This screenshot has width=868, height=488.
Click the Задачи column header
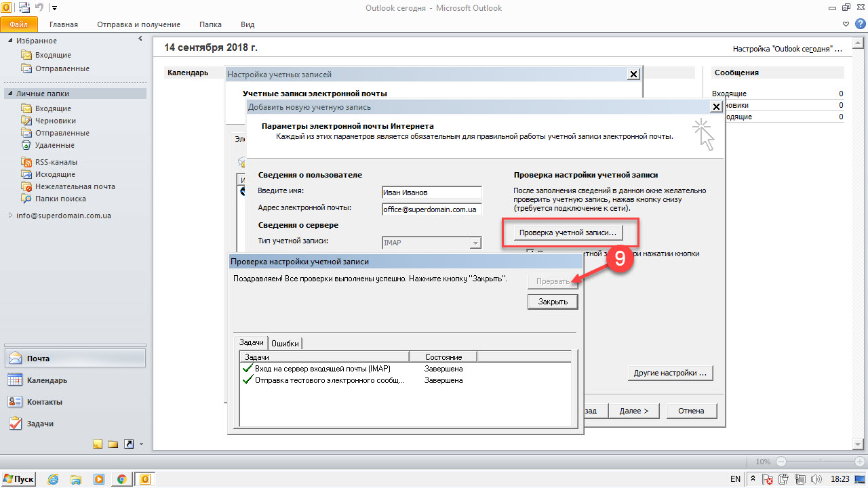(324, 357)
